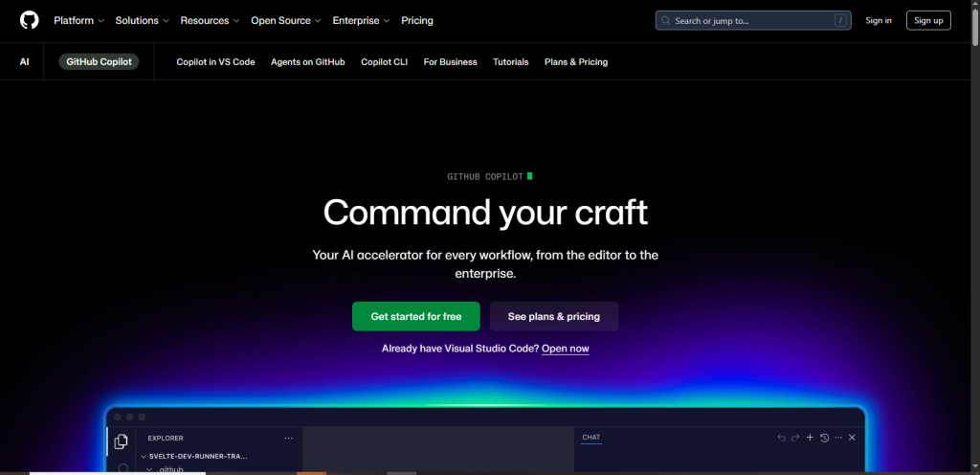Open the Enterprise dropdown menu
This screenshot has height=475, width=980.
[x=361, y=21]
